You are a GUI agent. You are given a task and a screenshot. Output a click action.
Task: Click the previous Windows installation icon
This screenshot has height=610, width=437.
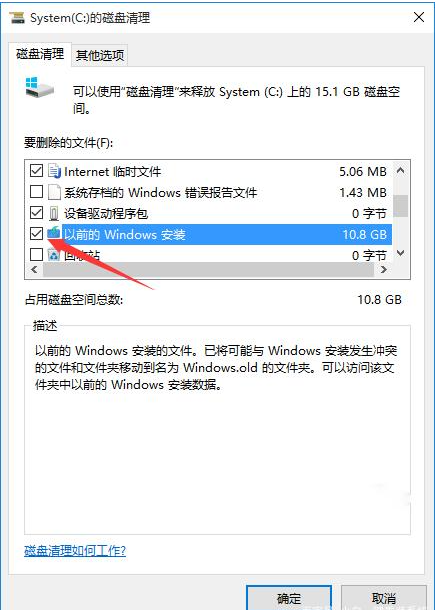pos(54,233)
